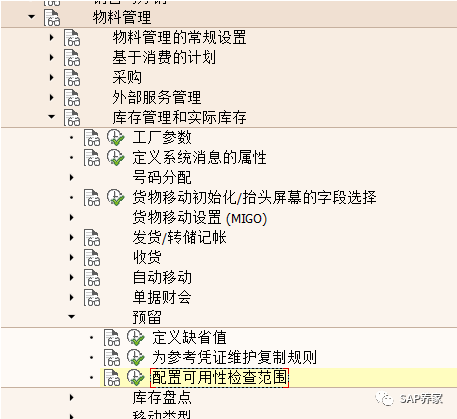Expand the 库存盘点 node

pos(72,397)
